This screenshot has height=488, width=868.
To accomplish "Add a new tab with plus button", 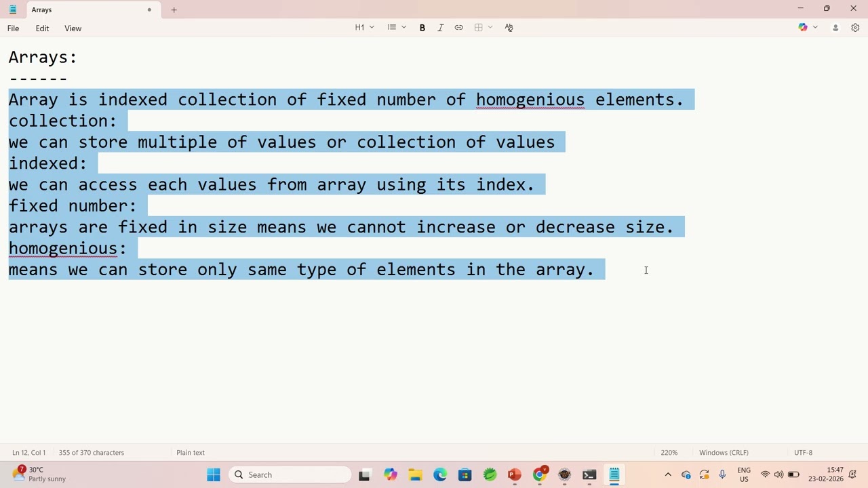I will (x=174, y=9).
